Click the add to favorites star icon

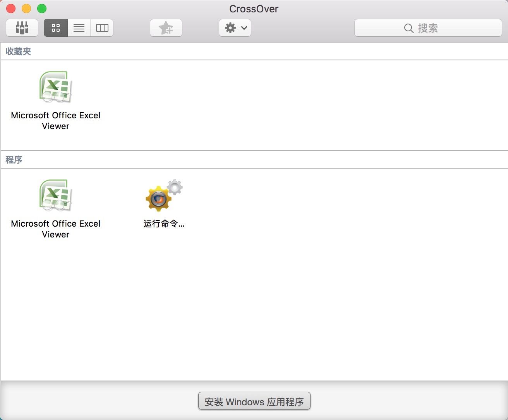coord(166,28)
